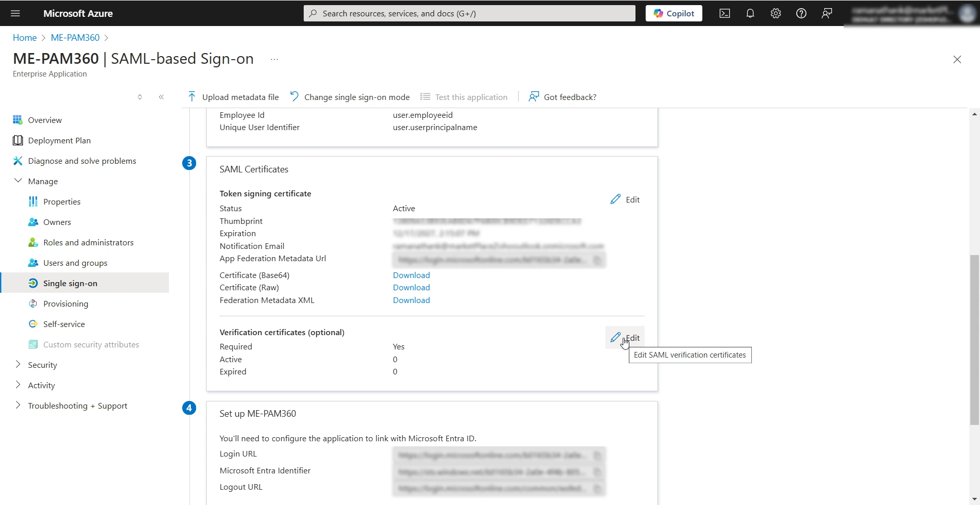This screenshot has width=980, height=505.
Task: Copy the App Federation Metadata Url
Action: pos(598,260)
